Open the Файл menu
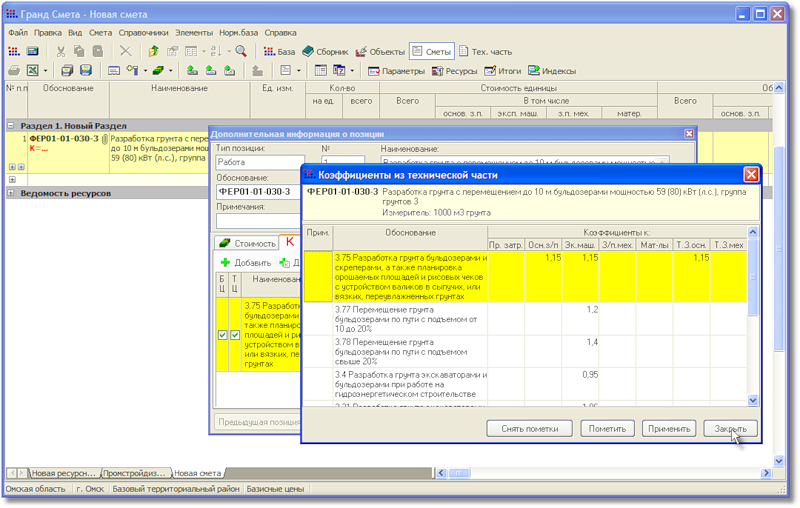 (18, 33)
